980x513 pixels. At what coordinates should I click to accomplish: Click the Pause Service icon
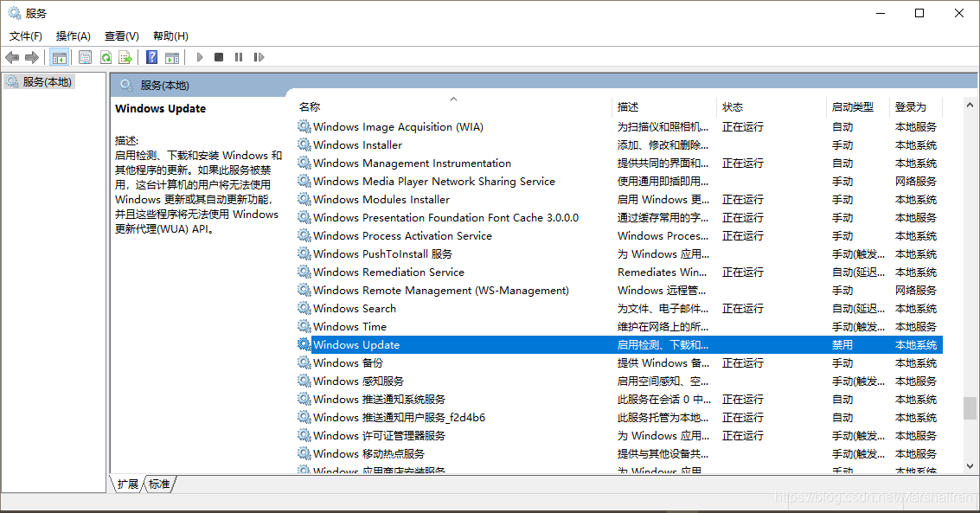238,57
